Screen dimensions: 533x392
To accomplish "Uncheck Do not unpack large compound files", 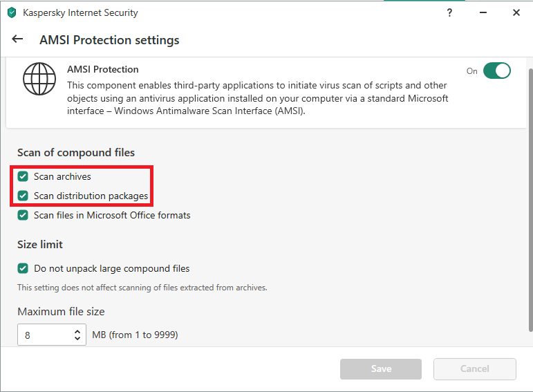I will pyautogui.click(x=24, y=268).
